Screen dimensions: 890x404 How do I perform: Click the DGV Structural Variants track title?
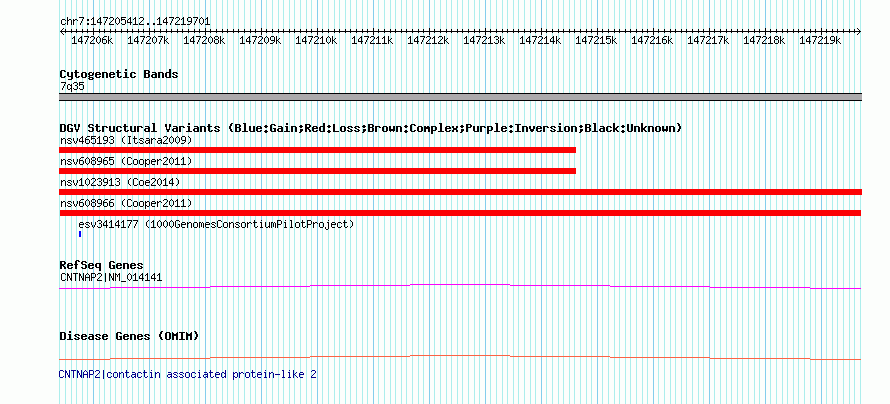[x=371, y=128]
